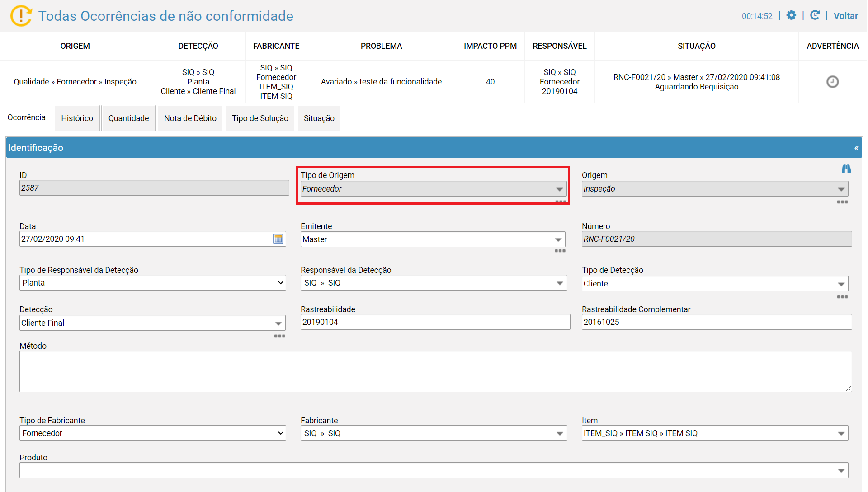This screenshot has height=492, width=868.
Task: Open the Tipo de Origem dropdown
Action: pos(433,189)
